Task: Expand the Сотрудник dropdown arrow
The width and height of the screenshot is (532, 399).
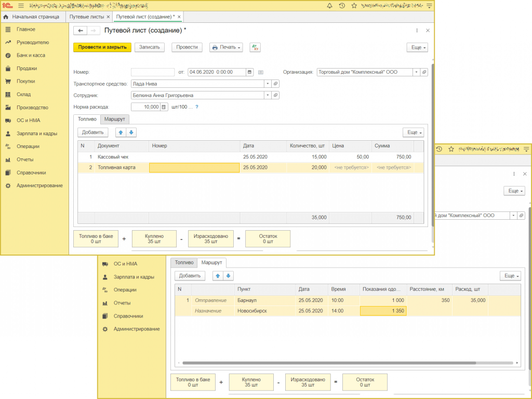Action: coord(268,96)
